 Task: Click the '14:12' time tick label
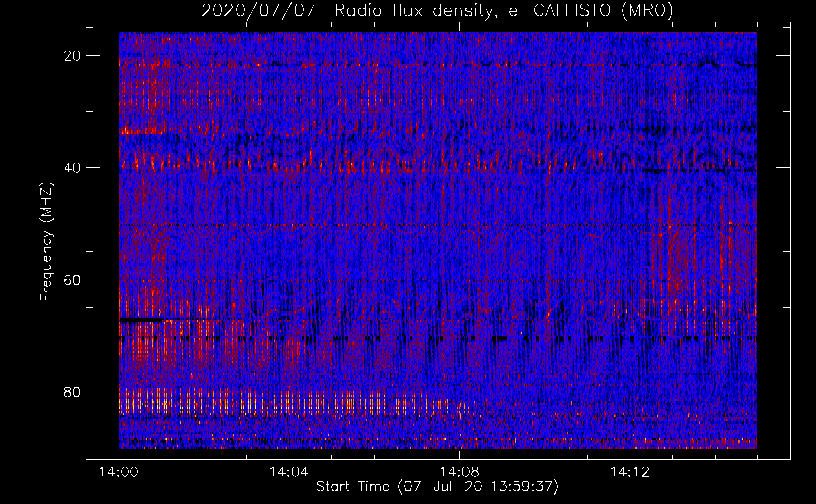pyautogui.click(x=630, y=472)
